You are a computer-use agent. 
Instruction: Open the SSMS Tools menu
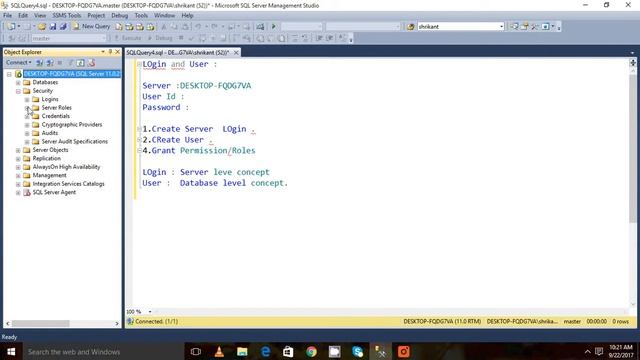pyautogui.click(x=67, y=16)
